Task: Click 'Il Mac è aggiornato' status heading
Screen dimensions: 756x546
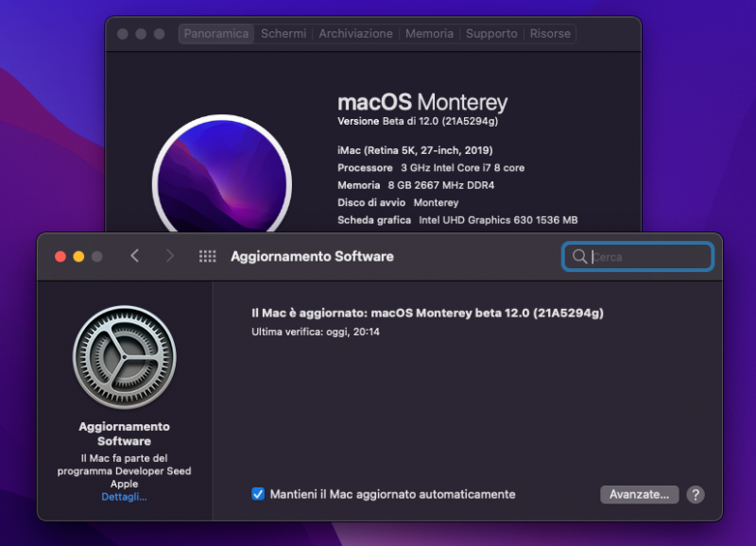Action: click(x=427, y=314)
